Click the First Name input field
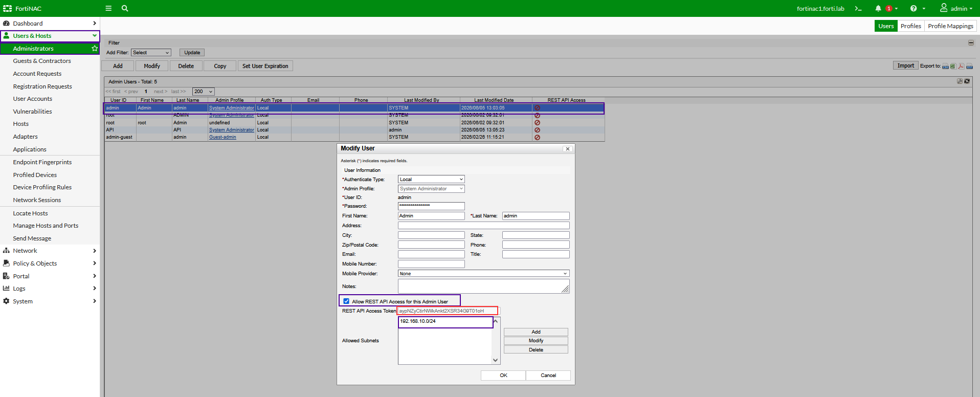980x397 pixels. [x=431, y=216]
